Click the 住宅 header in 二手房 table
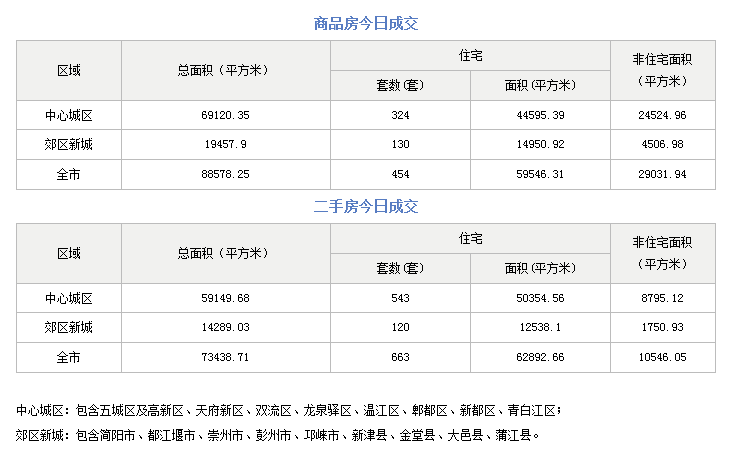The width and height of the screenshot is (735, 454). click(x=470, y=238)
